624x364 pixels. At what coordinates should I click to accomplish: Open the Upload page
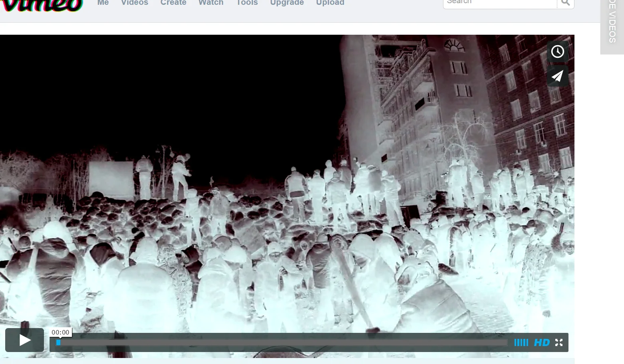pos(330,3)
